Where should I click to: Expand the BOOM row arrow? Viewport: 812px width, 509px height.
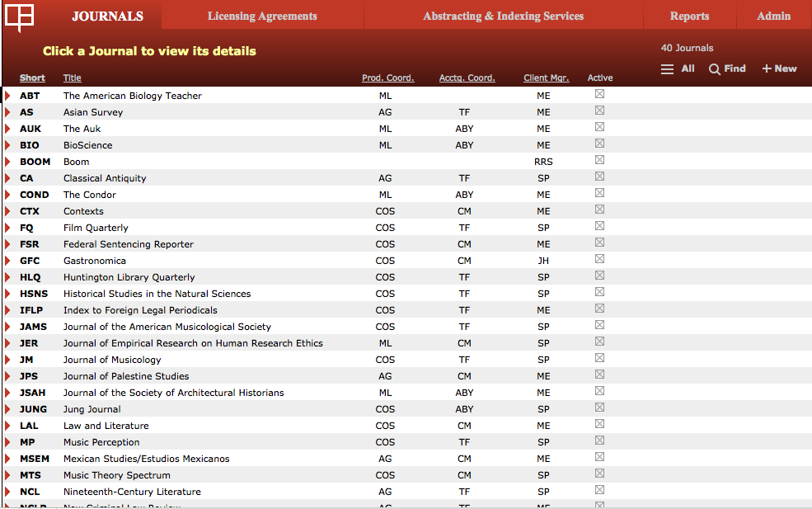(x=7, y=162)
